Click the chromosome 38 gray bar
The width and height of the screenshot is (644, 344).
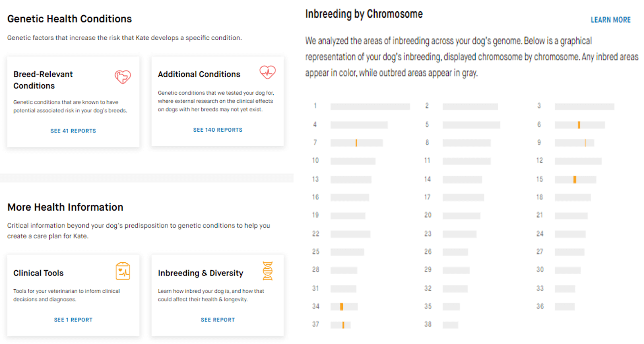click(x=450, y=325)
